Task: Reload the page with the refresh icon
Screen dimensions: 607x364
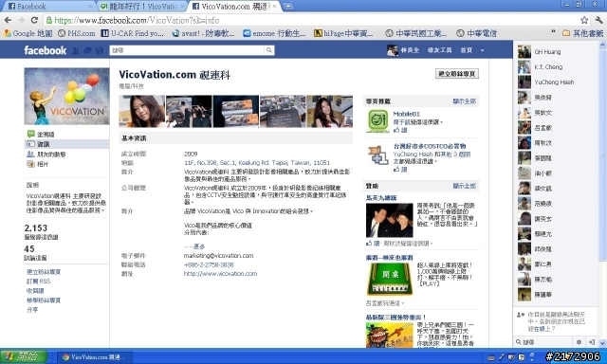Action: [34, 20]
